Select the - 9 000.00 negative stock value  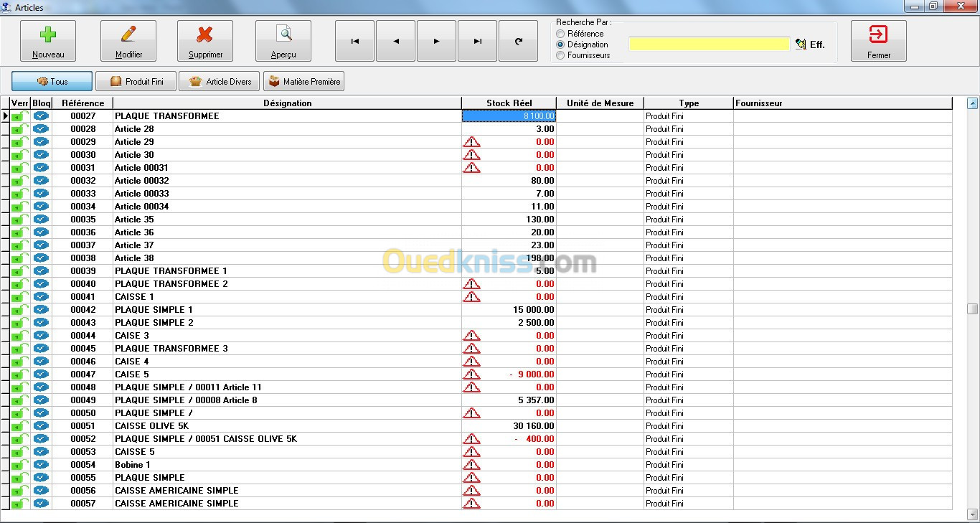tap(532, 374)
